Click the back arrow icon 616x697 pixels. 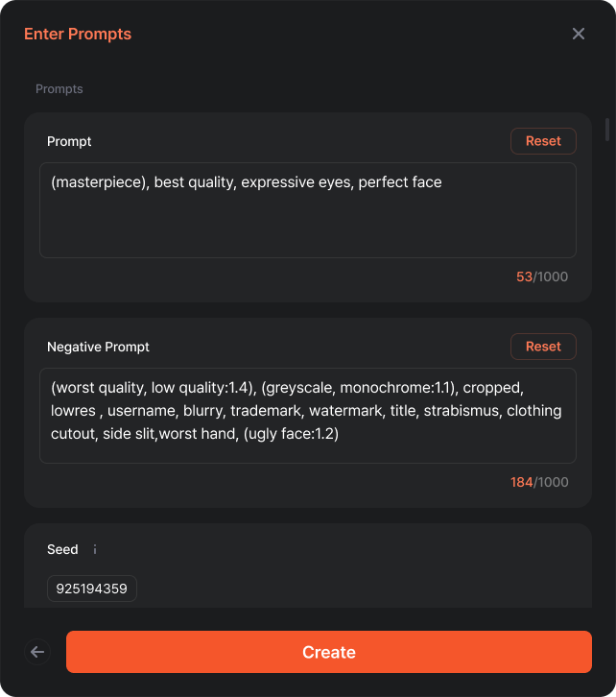coord(37,652)
